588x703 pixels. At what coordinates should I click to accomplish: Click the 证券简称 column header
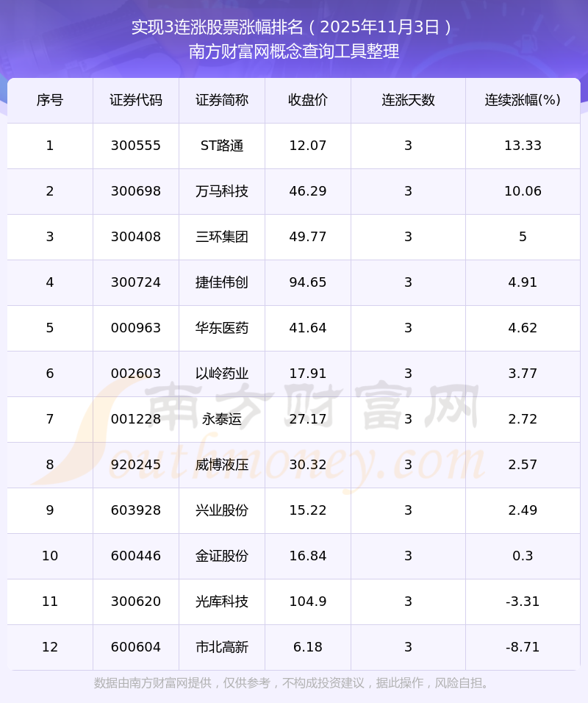click(x=222, y=100)
